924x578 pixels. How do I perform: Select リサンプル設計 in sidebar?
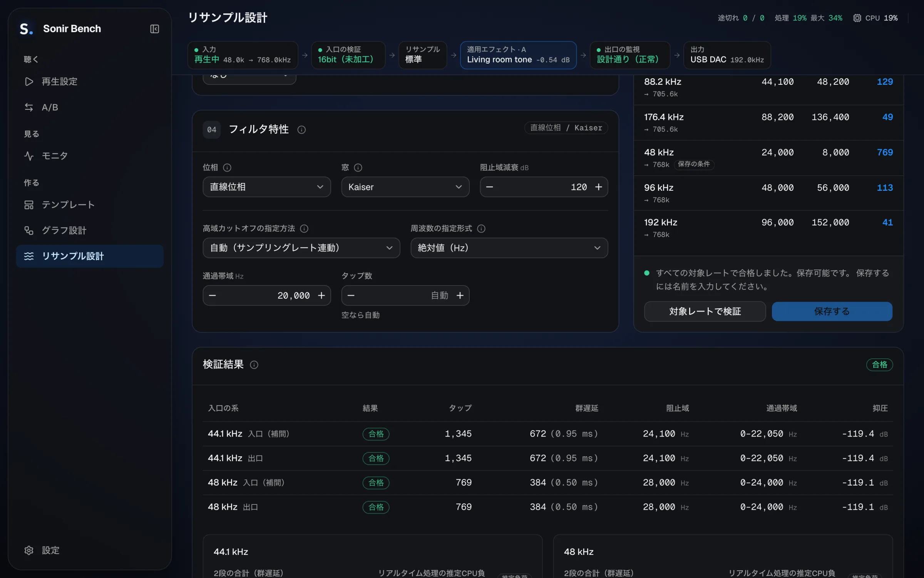click(90, 256)
